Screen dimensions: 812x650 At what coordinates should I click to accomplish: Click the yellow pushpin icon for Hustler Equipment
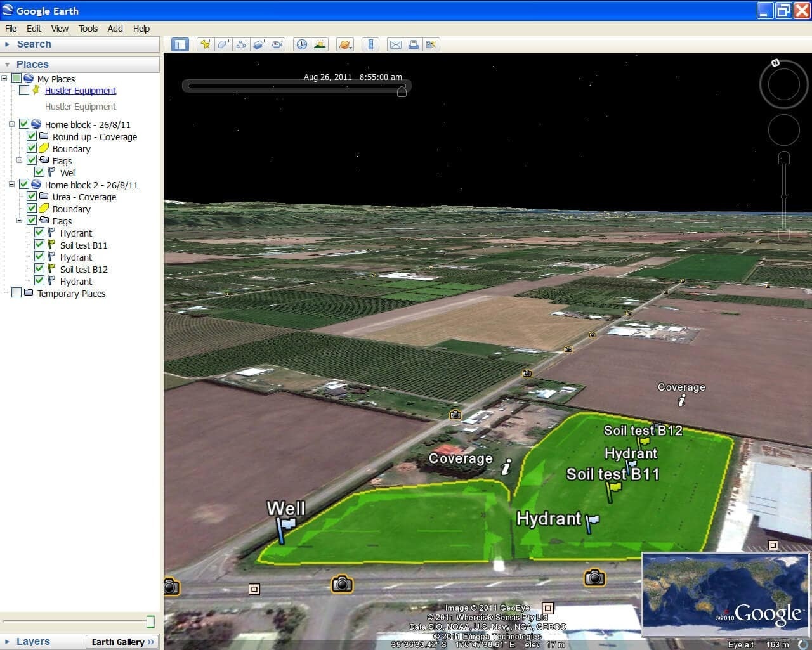point(36,91)
